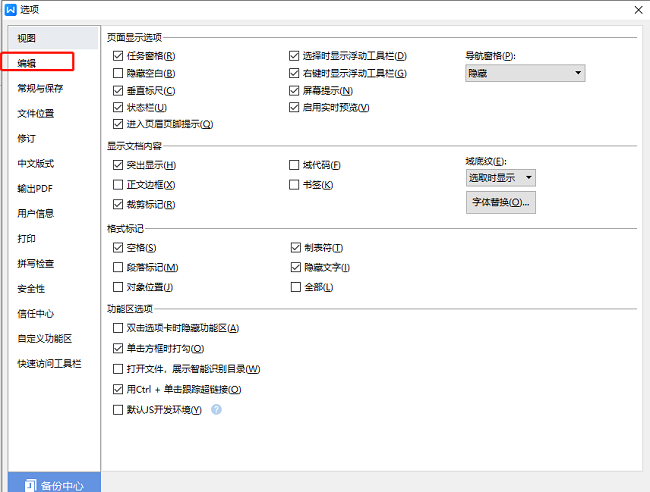
Task: Enable the 隐藏空白 option
Action: pos(119,73)
